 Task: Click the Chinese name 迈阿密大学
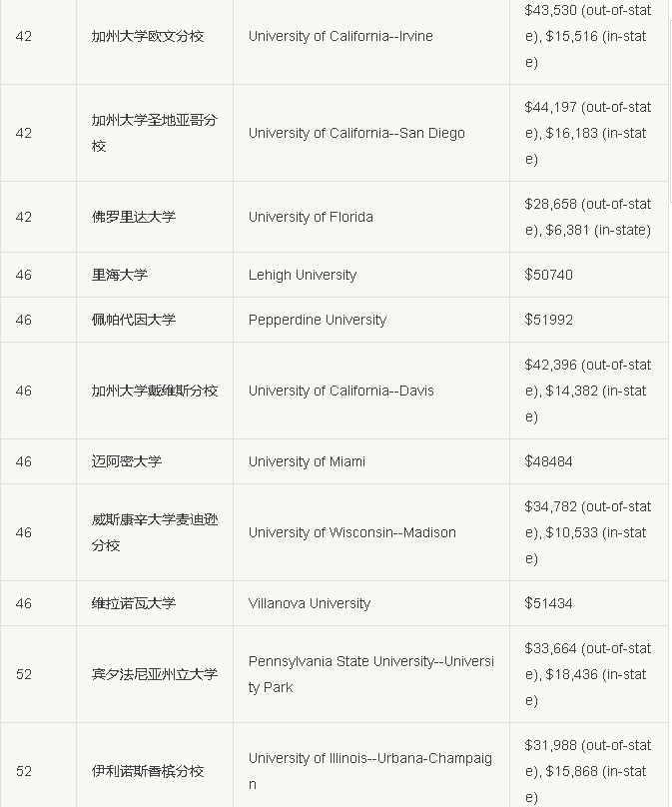(127, 461)
